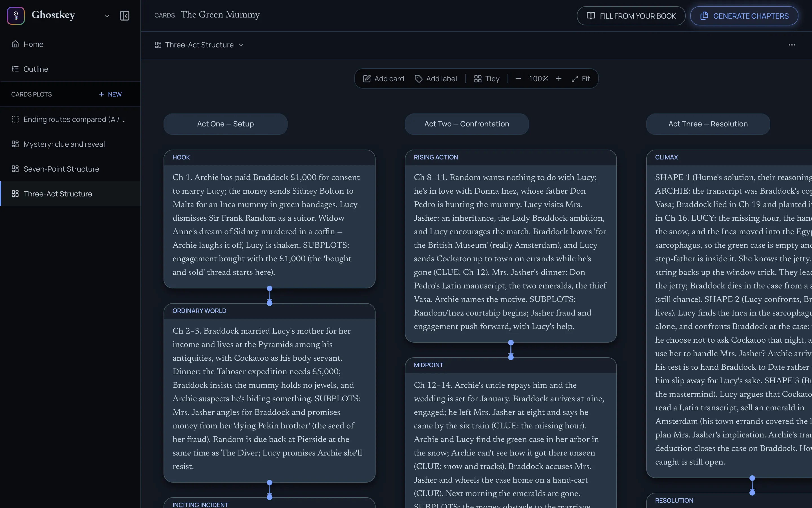The height and width of the screenshot is (508, 812).
Task: Click connector between Hook and Ordinary World
Action: (x=270, y=296)
